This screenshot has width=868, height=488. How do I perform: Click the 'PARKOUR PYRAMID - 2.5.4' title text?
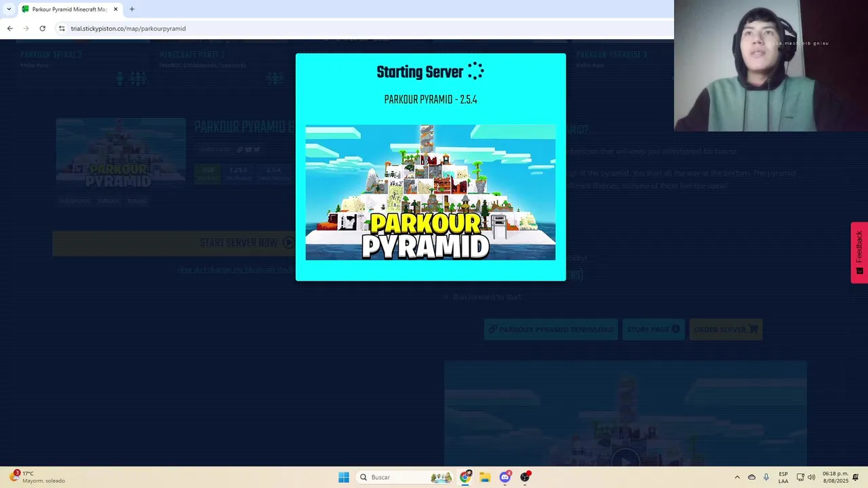pos(431,100)
